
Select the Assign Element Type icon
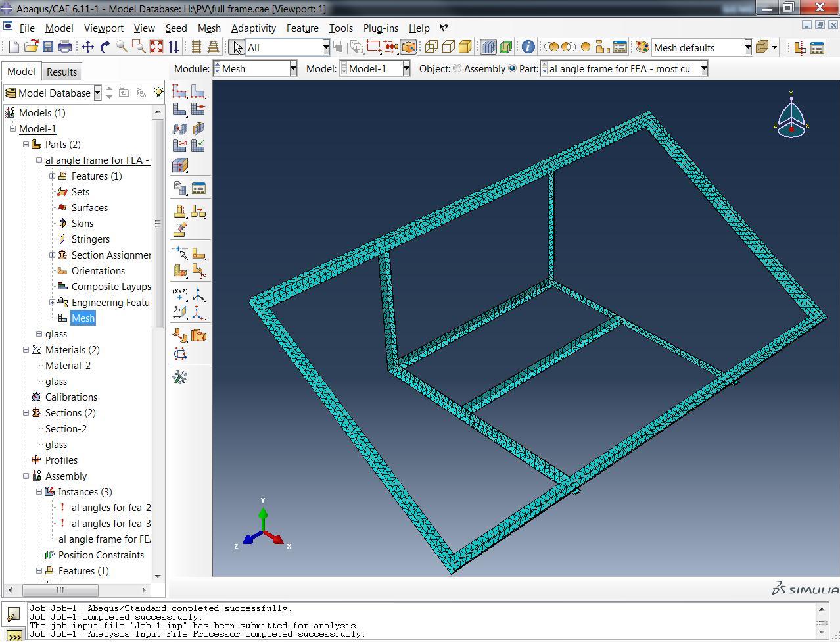point(179,145)
